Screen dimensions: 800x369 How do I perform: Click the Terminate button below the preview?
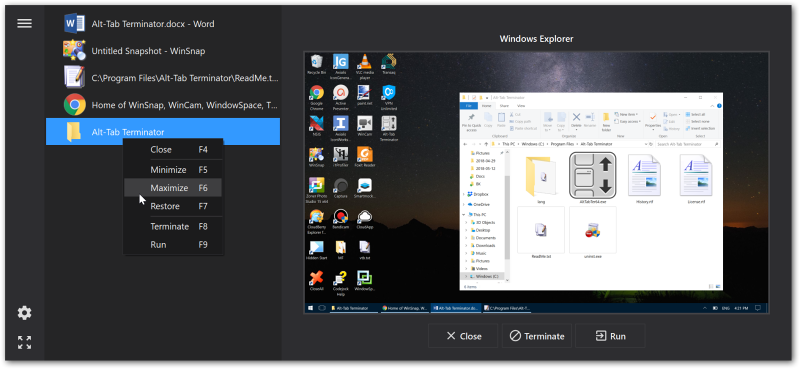[x=537, y=336]
